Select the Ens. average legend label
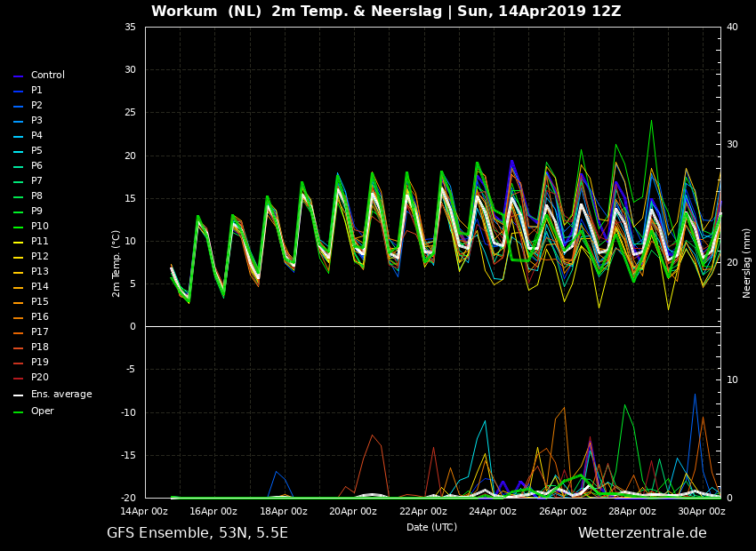This screenshot has height=551, width=756. click(x=60, y=395)
